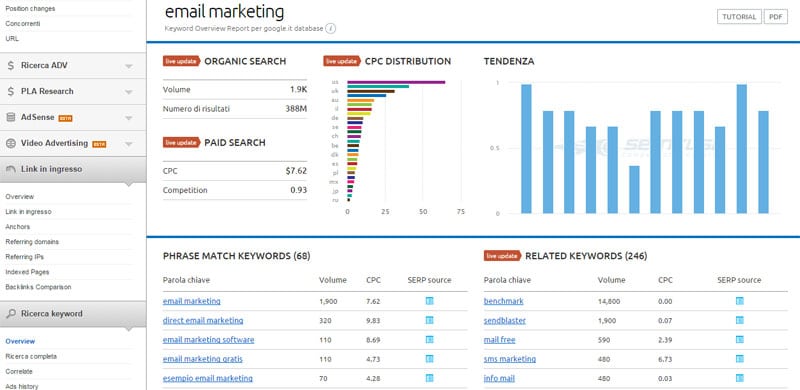Open SERP source icon for email marketing software
The width and height of the screenshot is (800, 390).
pyautogui.click(x=430, y=339)
